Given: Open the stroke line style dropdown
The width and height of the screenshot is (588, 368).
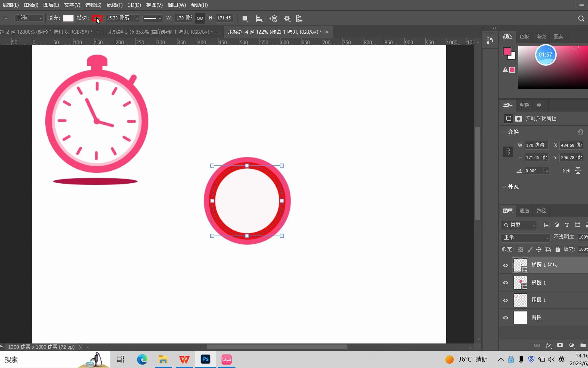Looking at the screenshot, I should click(x=152, y=18).
